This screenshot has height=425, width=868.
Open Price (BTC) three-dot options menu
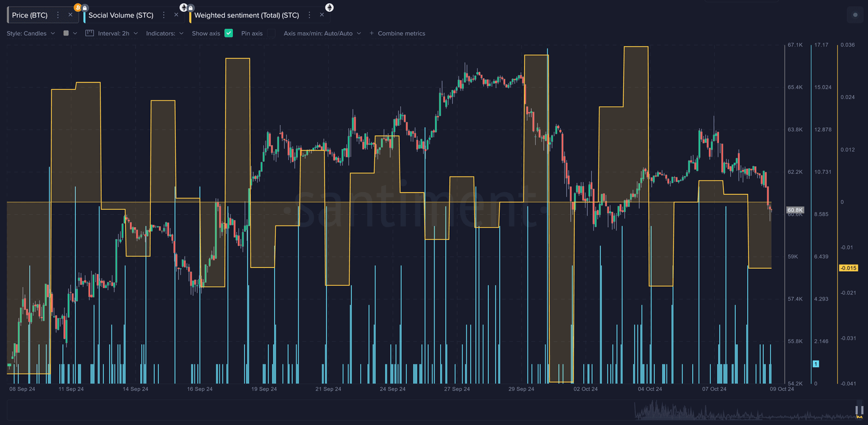click(x=58, y=15)
